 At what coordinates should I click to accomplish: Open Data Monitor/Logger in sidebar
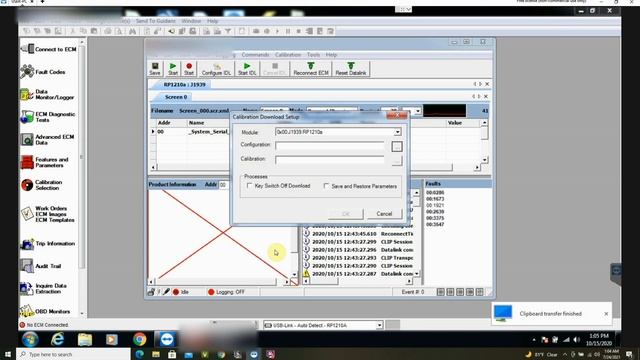coord(47,94)
